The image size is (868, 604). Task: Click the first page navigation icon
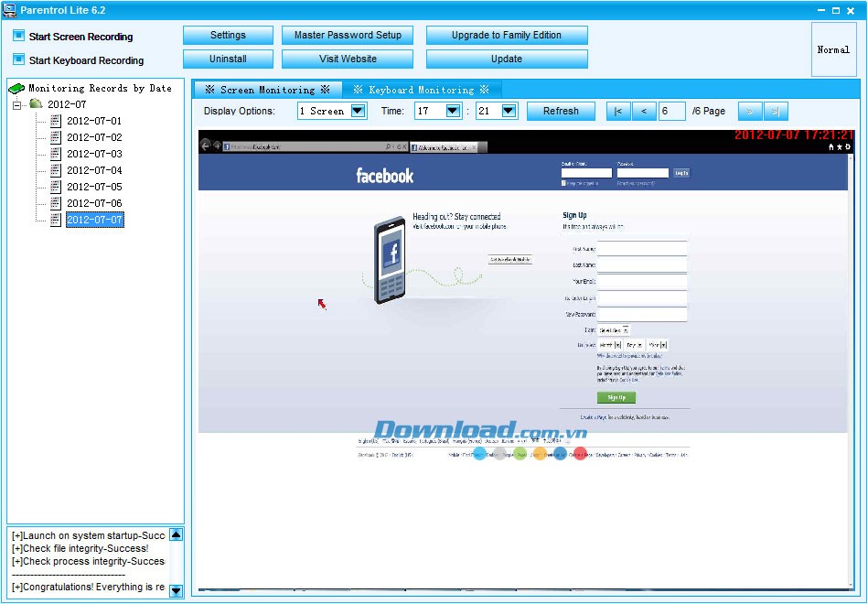pyautogui.click(x=617, y=111)
